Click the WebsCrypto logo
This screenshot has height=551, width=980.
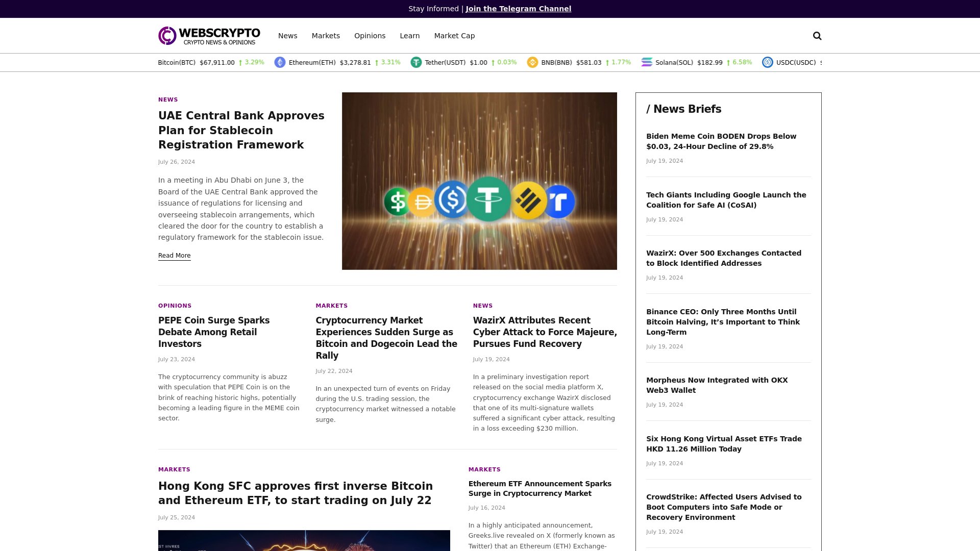pos(209,36)
